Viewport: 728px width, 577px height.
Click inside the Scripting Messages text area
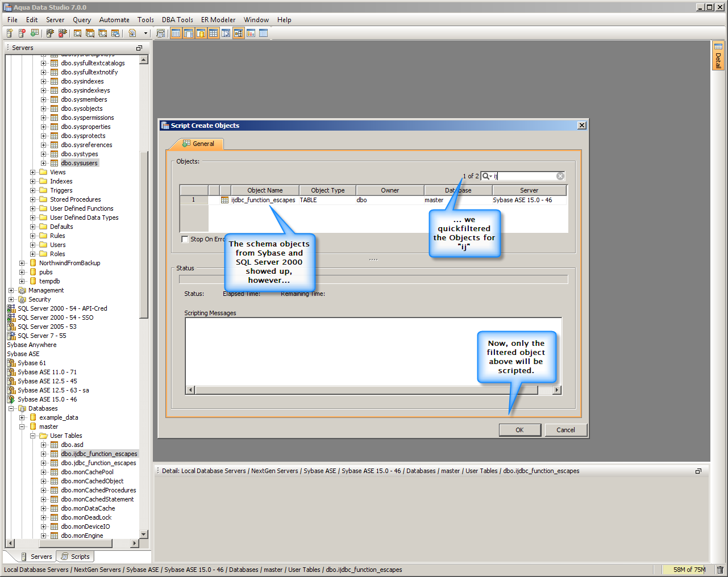[x=373, y=352]
